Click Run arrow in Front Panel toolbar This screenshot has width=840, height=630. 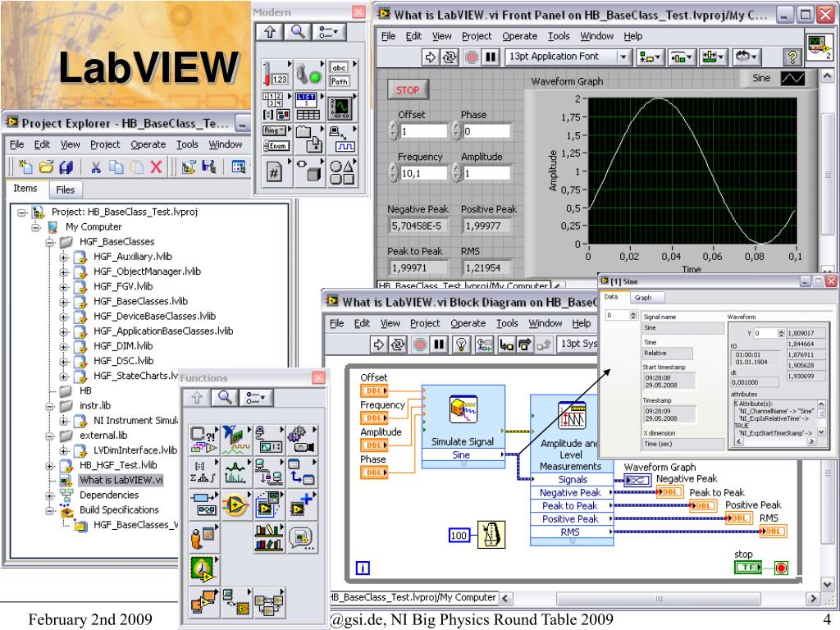430,57
